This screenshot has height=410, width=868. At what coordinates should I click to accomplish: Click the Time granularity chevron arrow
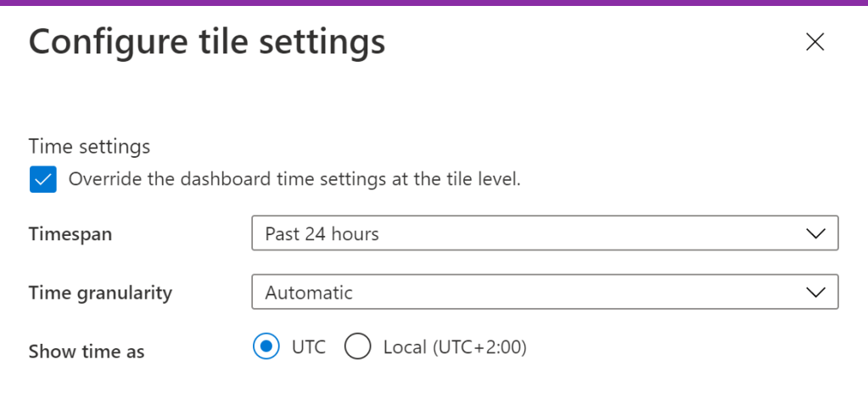(815, 292)
